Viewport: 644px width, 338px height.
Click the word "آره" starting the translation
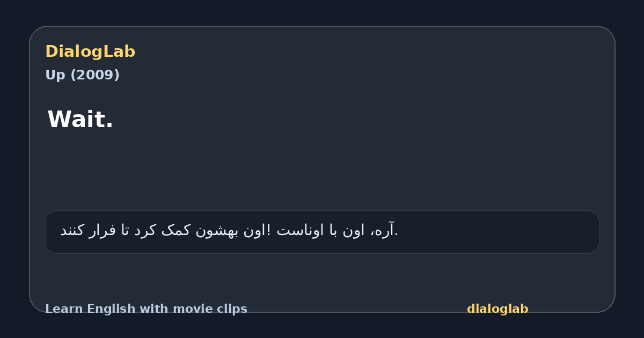pyautogui.click(x=384, y=231)
